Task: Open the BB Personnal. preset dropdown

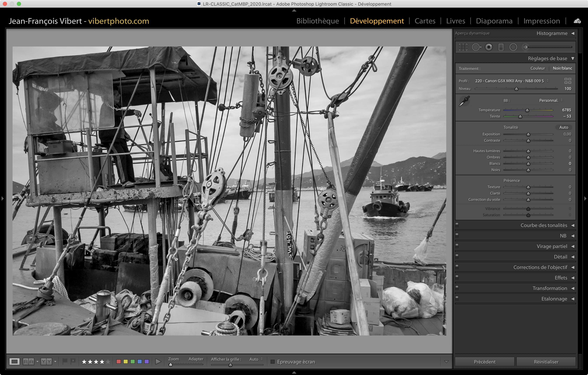Action: 551,101
